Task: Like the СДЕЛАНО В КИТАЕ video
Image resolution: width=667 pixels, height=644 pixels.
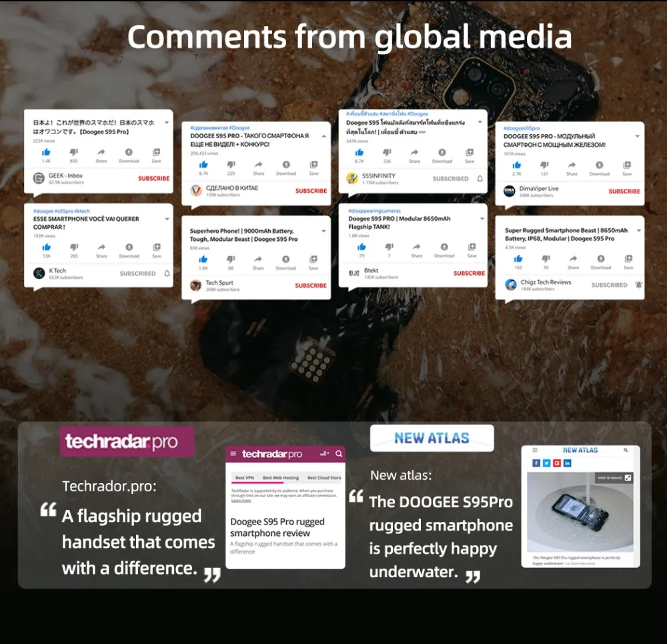Action: pos(203,165)
